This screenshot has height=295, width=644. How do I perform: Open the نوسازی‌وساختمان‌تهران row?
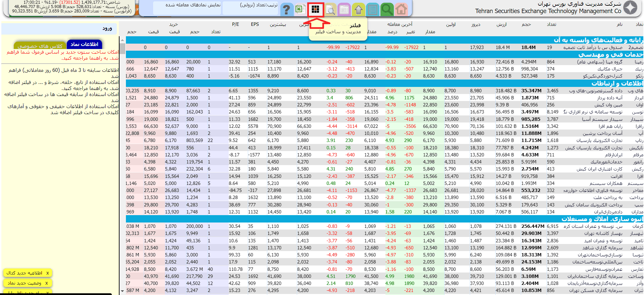pyautogui.click(x=384, y=255)
